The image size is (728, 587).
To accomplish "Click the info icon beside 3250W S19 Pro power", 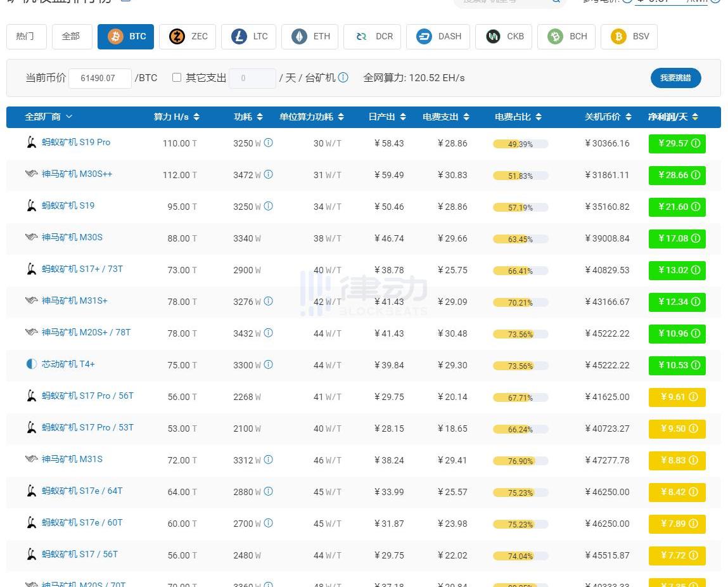I will (x=268, y=143).
